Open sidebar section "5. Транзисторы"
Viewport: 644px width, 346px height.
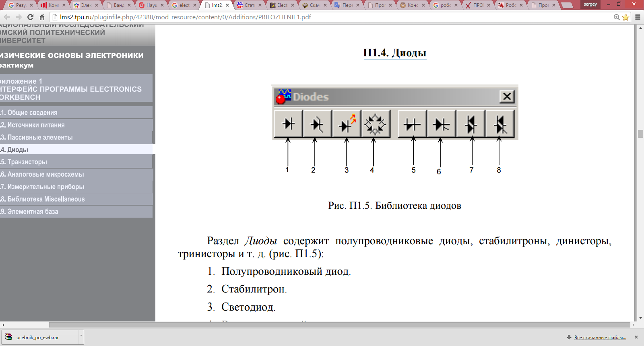pyautogui.click(x=76, y=162)
